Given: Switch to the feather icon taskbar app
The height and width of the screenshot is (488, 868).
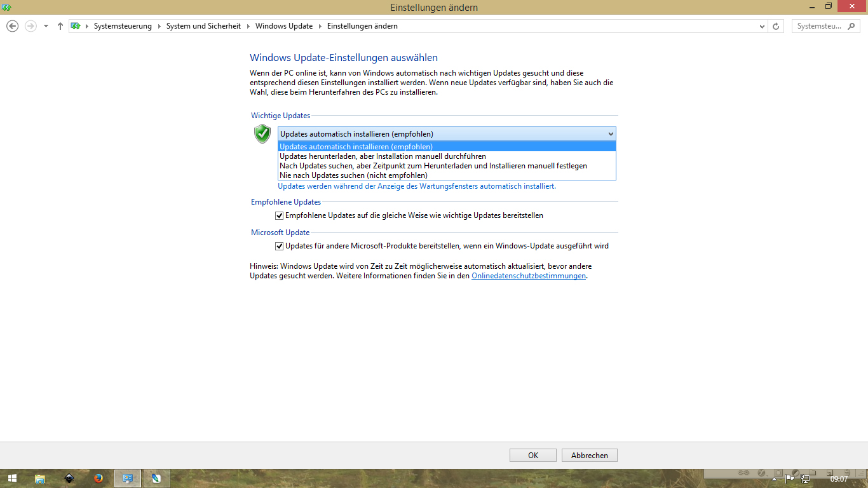Looking at the screenshot, I should (x=157, y=478).
